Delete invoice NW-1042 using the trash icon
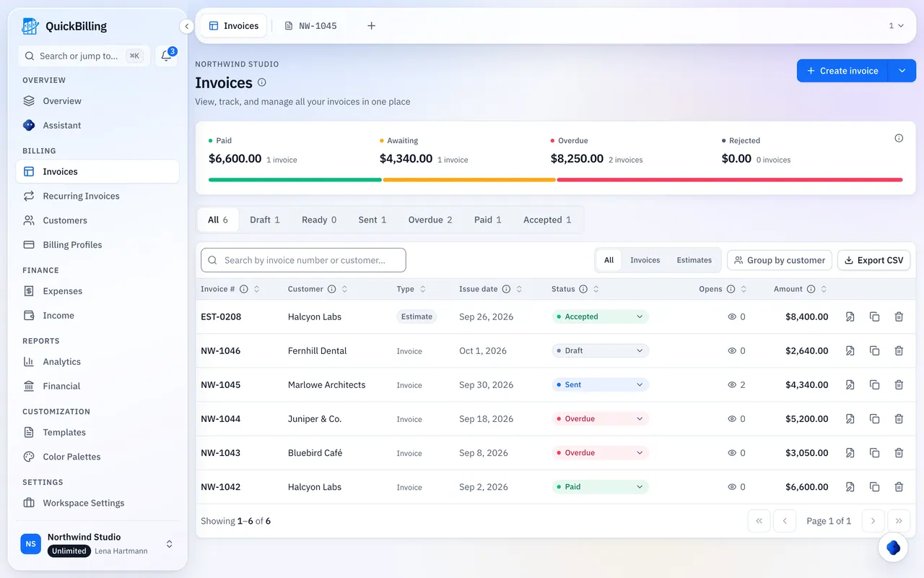 (899, 486)
